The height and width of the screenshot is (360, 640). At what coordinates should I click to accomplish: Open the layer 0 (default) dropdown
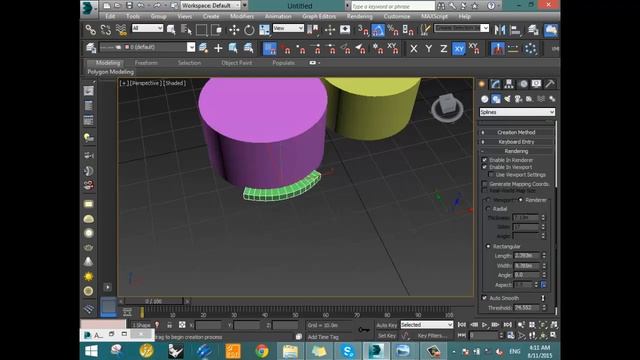coord(148,47)
